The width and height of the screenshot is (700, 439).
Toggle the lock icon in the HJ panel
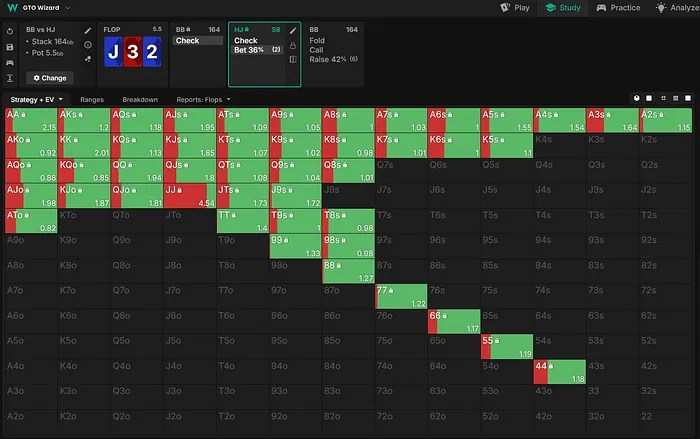coord(293,45)
